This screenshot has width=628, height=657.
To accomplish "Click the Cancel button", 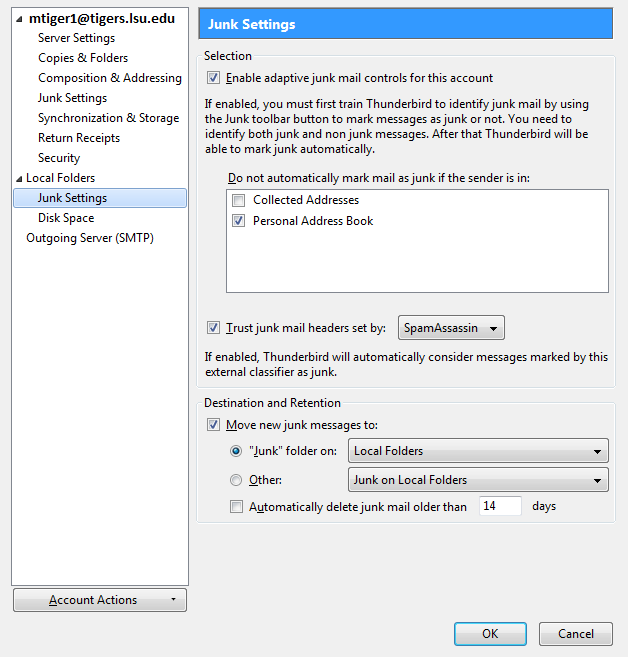I will pyautogui.click(x=576, y=634).
